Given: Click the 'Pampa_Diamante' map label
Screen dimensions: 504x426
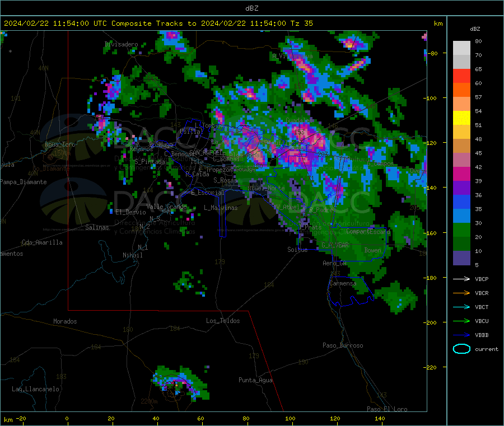Looking at the screenshot, I should coord(23,182).
